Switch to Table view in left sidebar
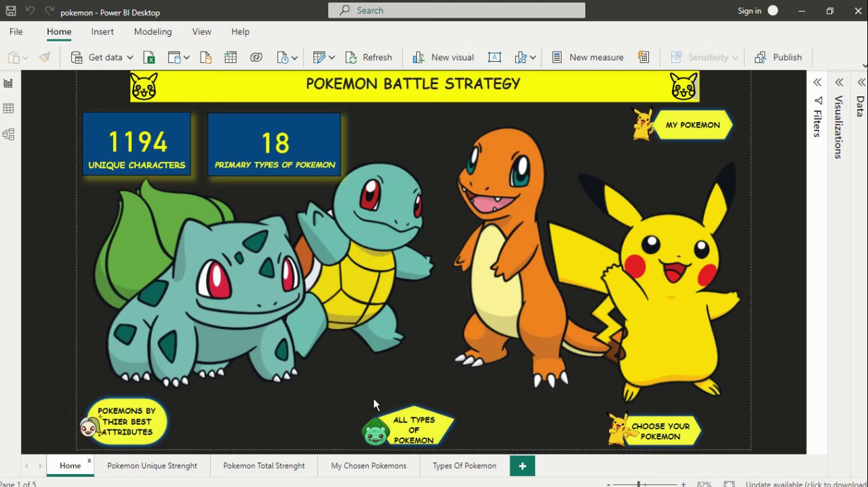This screenshot has height=487, width=868. 8,109
